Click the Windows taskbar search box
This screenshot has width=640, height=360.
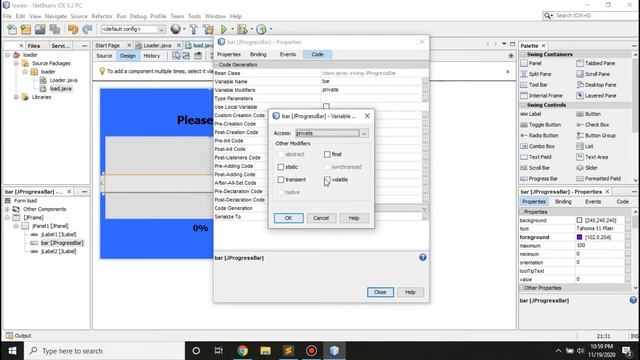[104, 351]
